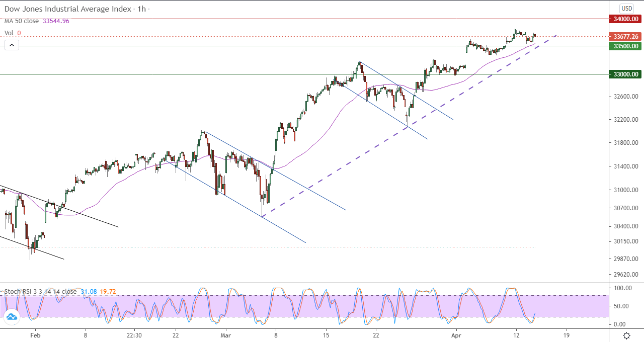Click the 1h interval label in title
Image resolution: width=644 pixels, height=342 pixels.
141,9
